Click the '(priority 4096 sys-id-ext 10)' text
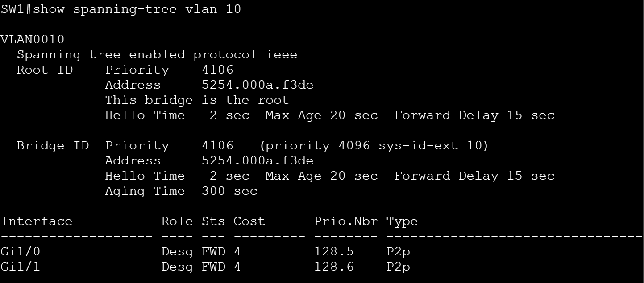Screen dimensions: 644x283 374,146
